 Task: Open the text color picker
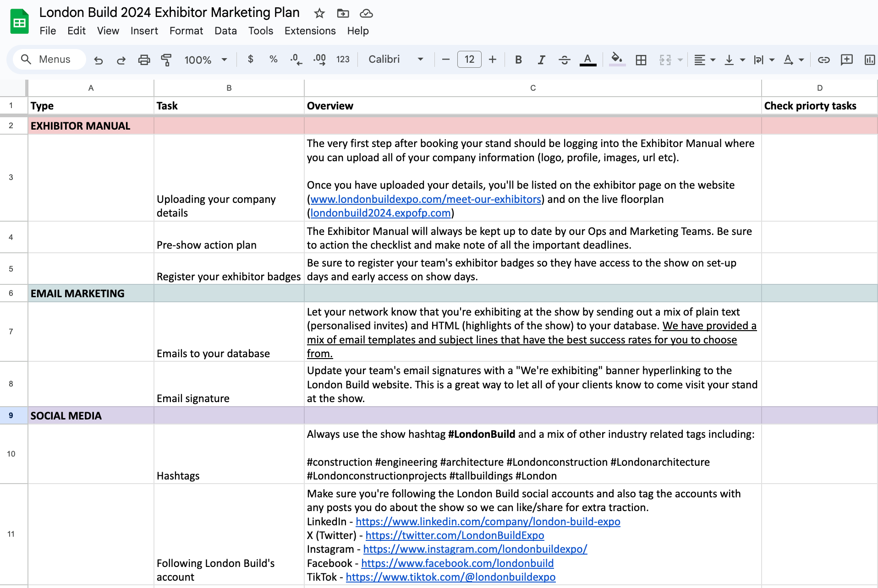(588, 60)
